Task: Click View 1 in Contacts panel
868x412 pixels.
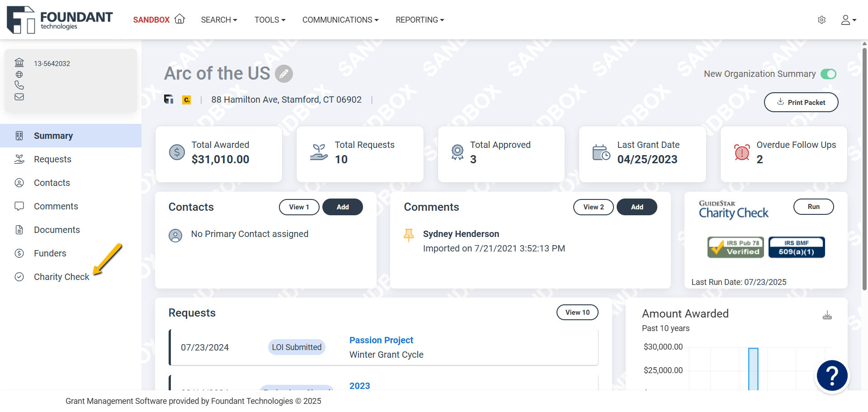Action: click(x=299, y=207)
